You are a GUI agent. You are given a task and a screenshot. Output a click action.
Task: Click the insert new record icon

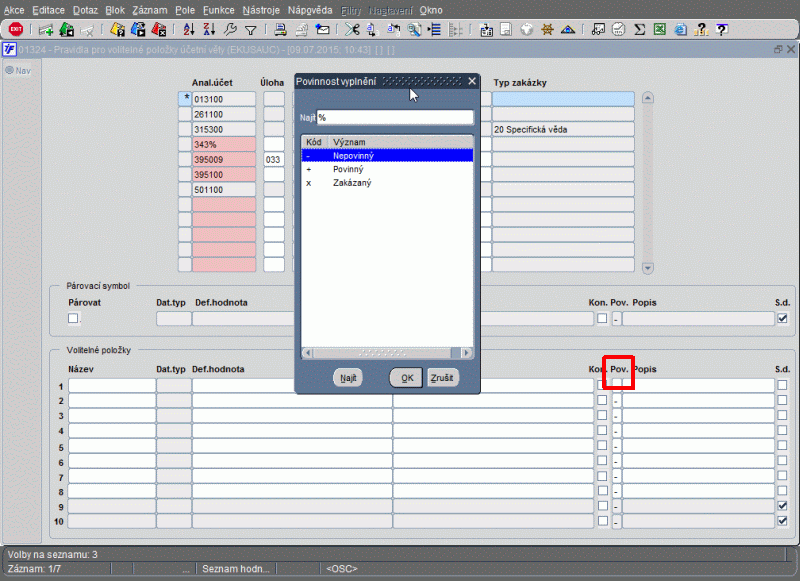coord(46,30)
